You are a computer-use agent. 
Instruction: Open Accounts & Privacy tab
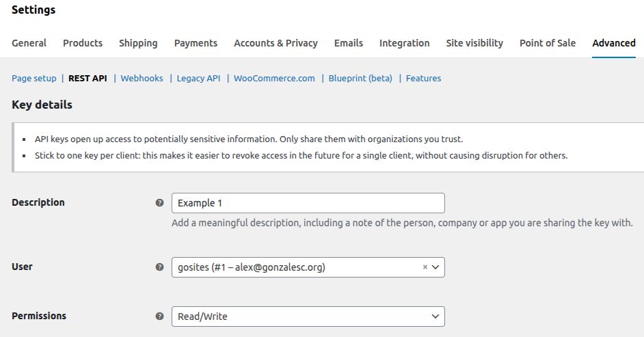(276, 43)
